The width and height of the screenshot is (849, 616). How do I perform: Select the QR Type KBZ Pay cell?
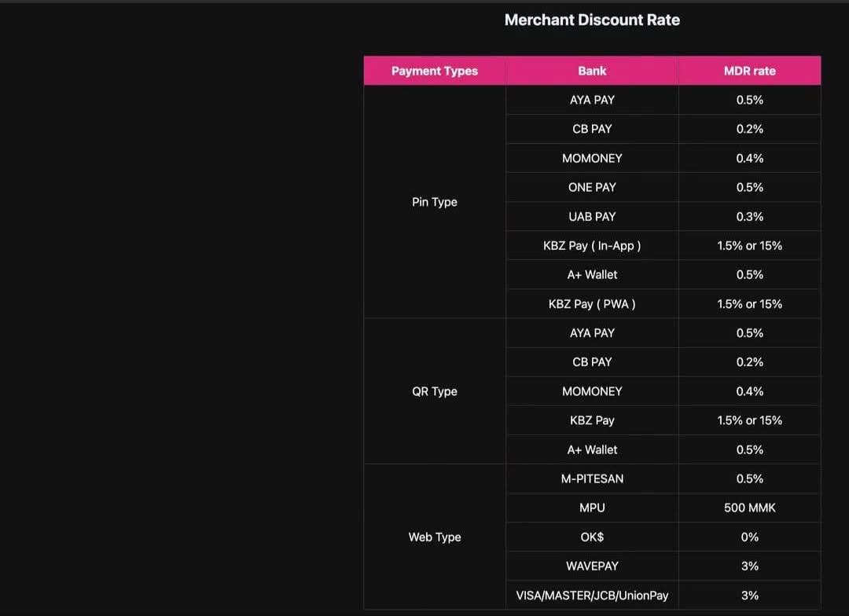(x=592, y=420)
